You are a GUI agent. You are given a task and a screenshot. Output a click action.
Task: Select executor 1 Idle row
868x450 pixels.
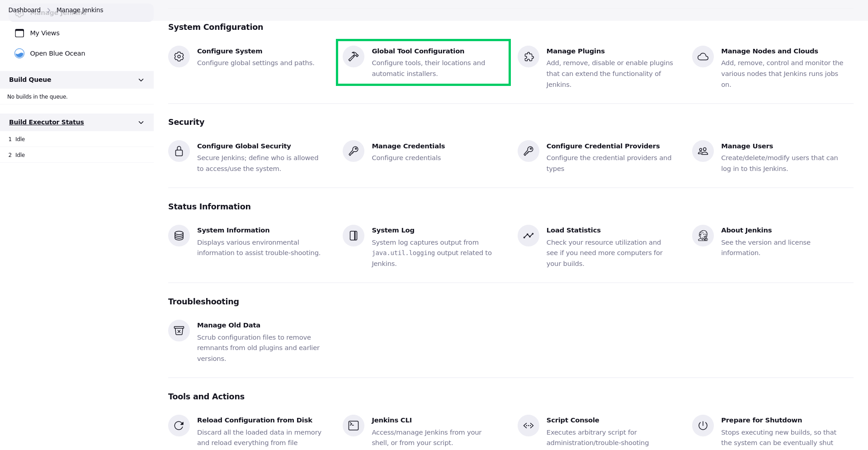(x=77, y=139)
